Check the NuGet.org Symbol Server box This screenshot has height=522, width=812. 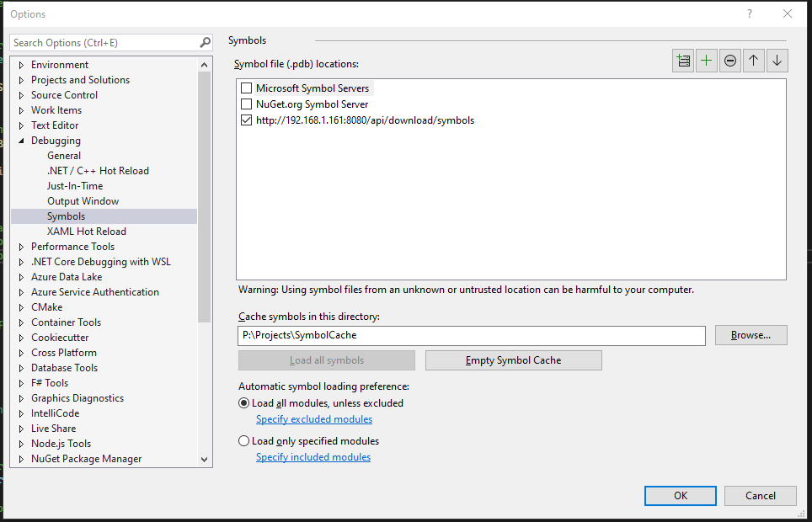coord(247,104)
